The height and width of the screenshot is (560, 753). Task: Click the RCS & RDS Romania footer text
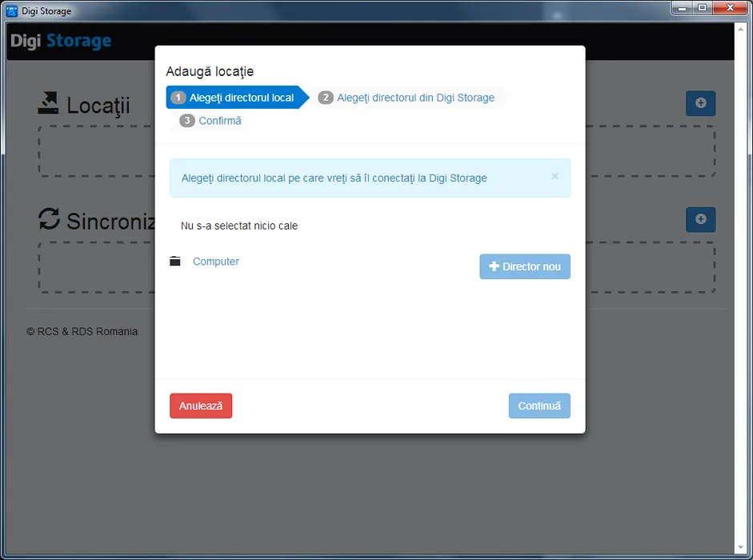click(82, 331)
